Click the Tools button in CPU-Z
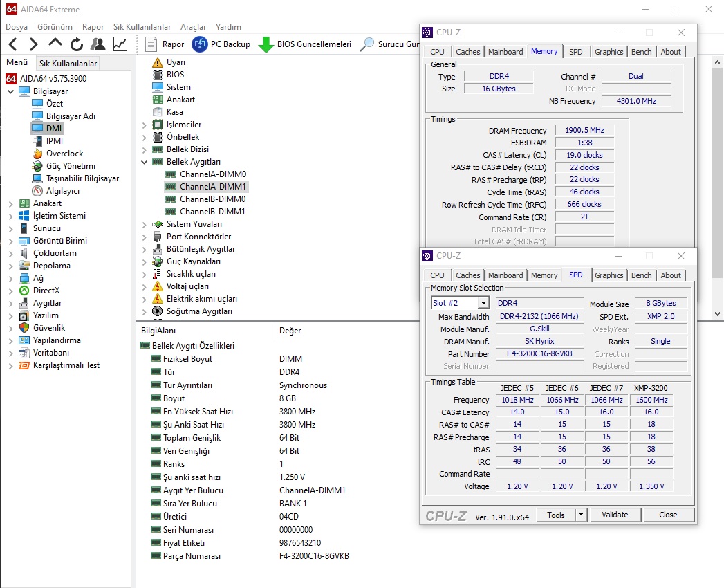 556,515
